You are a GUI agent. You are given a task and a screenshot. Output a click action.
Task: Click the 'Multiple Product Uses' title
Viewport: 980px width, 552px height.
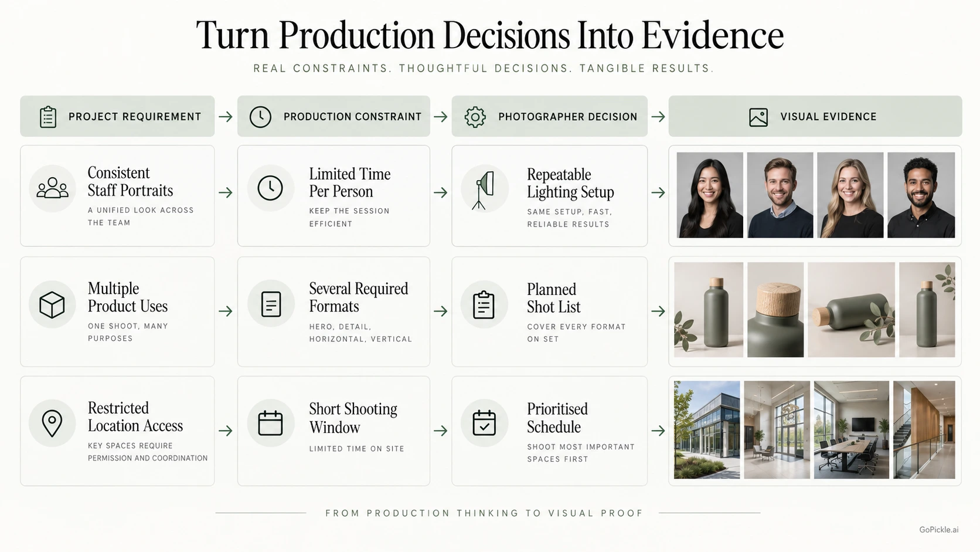[x=128, y=297]
